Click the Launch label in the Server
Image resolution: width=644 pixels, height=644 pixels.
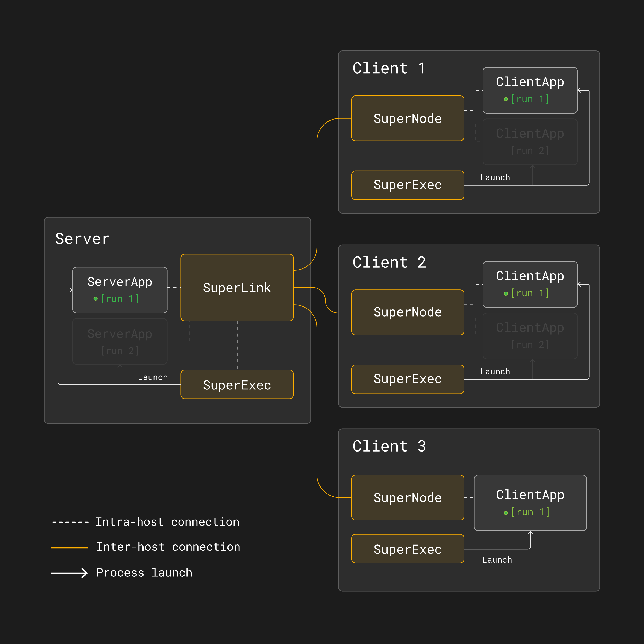153,377
